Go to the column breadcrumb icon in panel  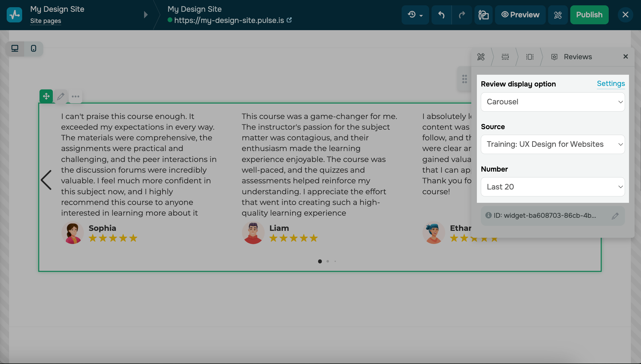(530, 57)
